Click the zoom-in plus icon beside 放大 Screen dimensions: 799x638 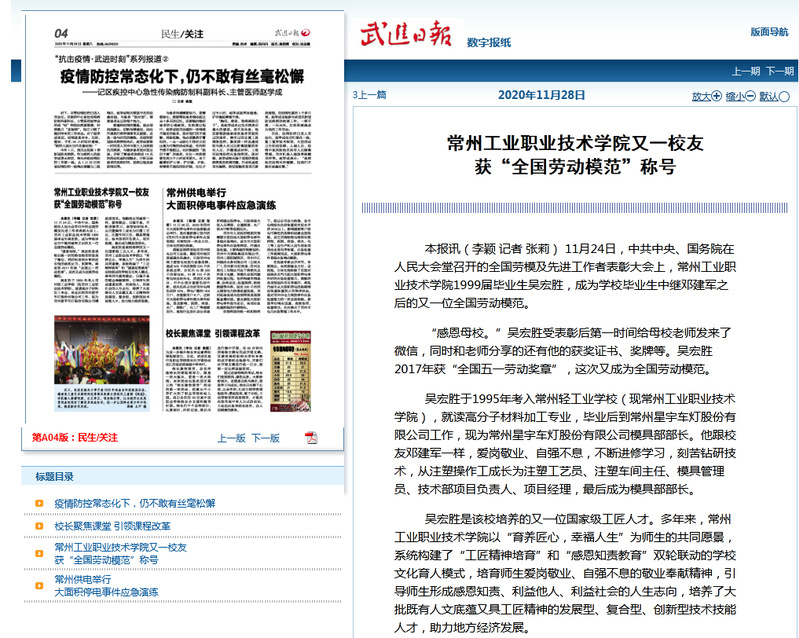(716, 96)
